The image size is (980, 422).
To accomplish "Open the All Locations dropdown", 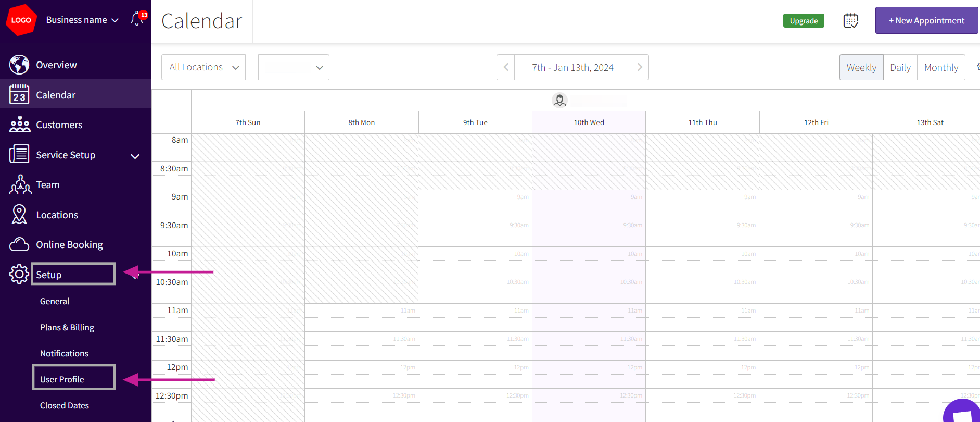I will (x=203, y=67).
